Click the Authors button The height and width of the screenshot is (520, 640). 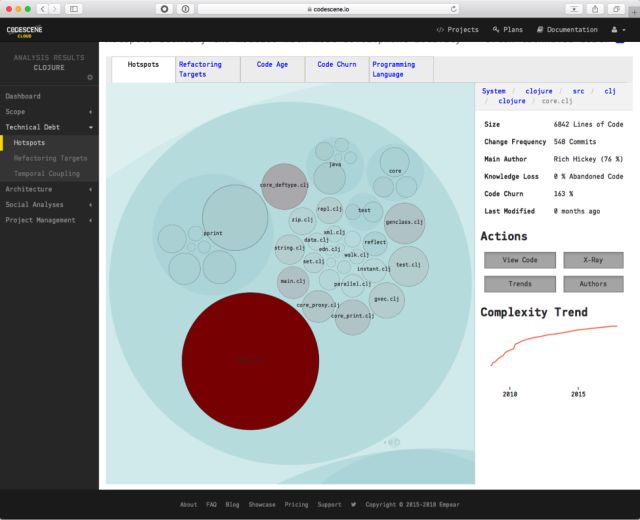tap(593, 284)
